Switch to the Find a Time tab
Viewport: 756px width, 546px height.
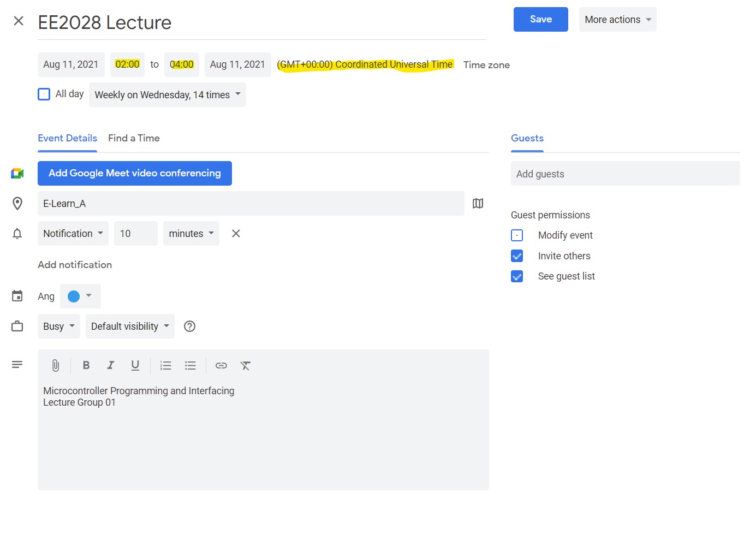point(134,138)
